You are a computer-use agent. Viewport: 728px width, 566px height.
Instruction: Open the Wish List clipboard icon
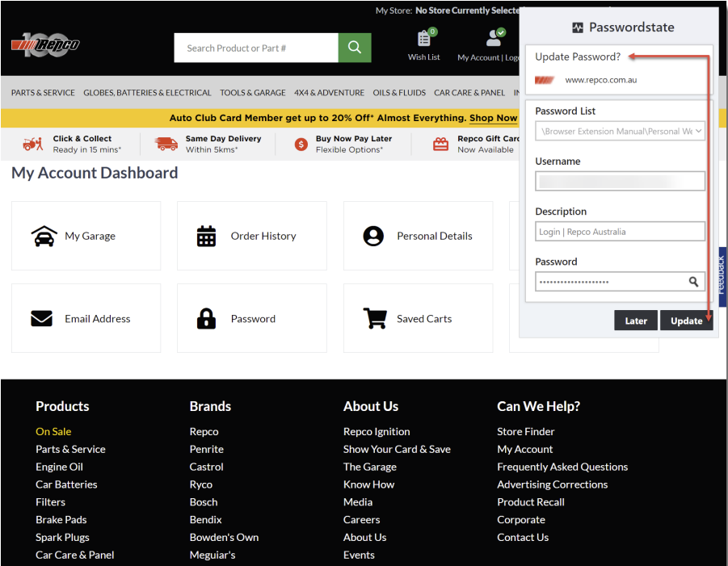pos(424,39)
